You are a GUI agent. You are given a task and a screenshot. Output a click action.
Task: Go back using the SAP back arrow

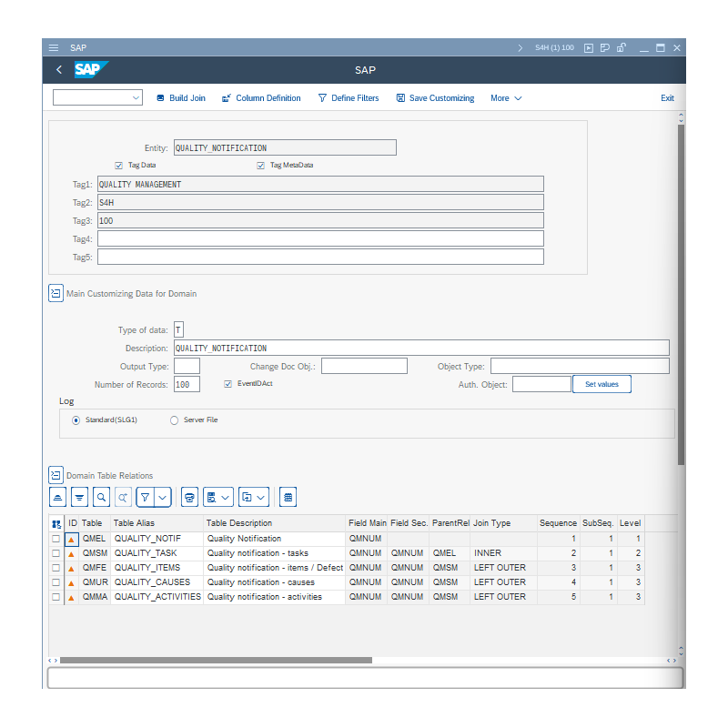(x=59, y=70)
